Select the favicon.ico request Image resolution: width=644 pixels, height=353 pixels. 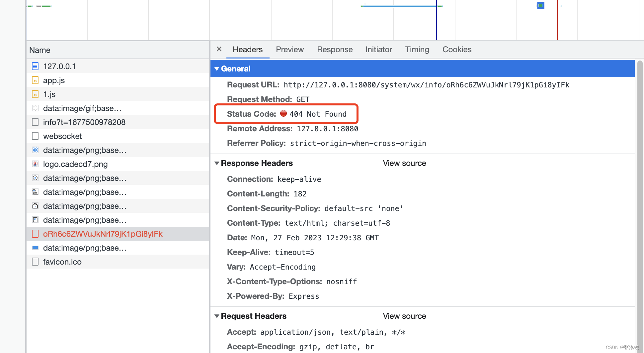click(x=118, y=262)
